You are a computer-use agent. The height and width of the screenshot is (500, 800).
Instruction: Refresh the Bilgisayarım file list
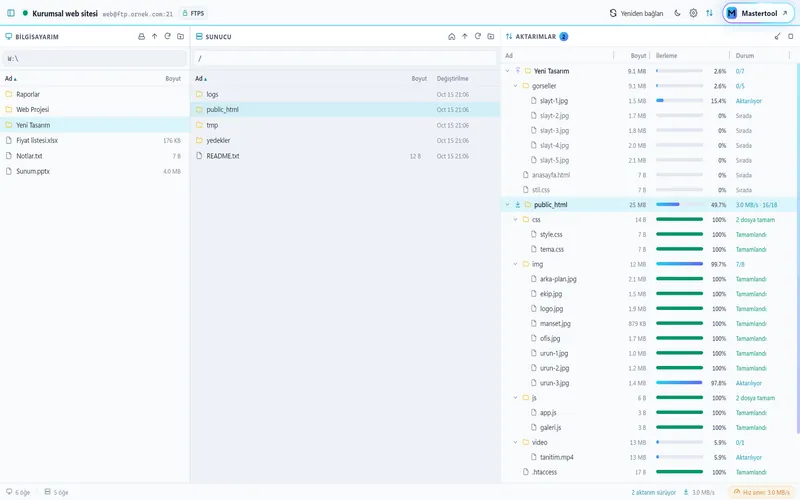coord(167,37)
